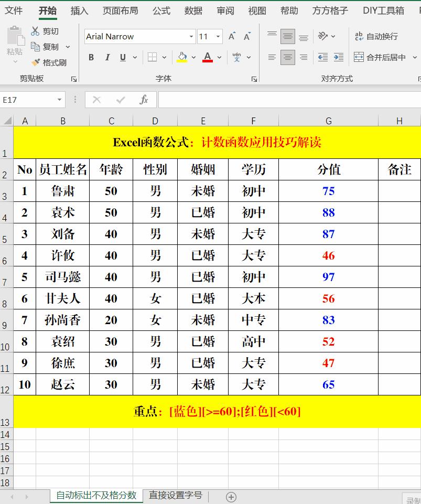Click the Cut (剪切) icon
The image size is (421, 504).
click(36, 31)
